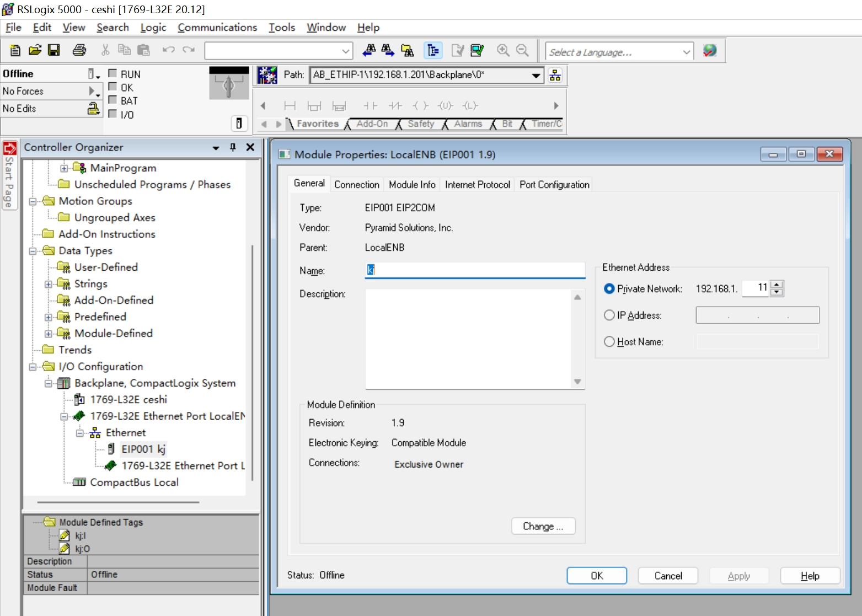
Task: Switch to the Port Configuration tab
Action: click(554, 185)
